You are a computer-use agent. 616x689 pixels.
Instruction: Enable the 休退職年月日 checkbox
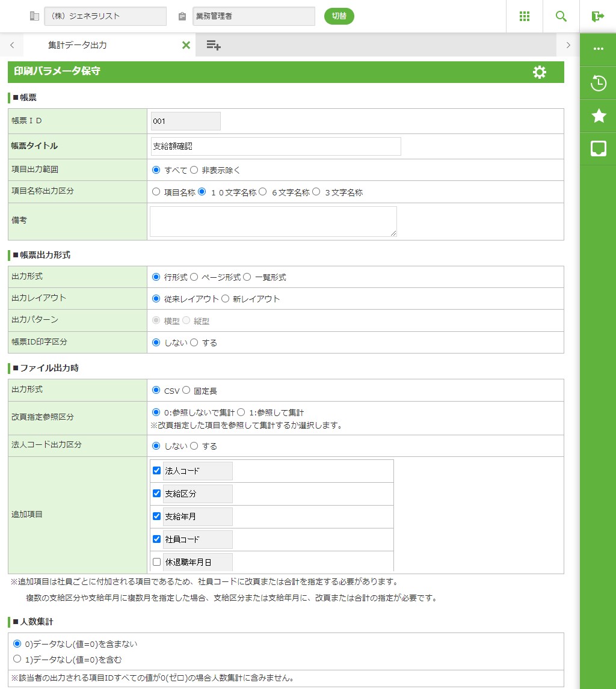(x=157, y=562)
